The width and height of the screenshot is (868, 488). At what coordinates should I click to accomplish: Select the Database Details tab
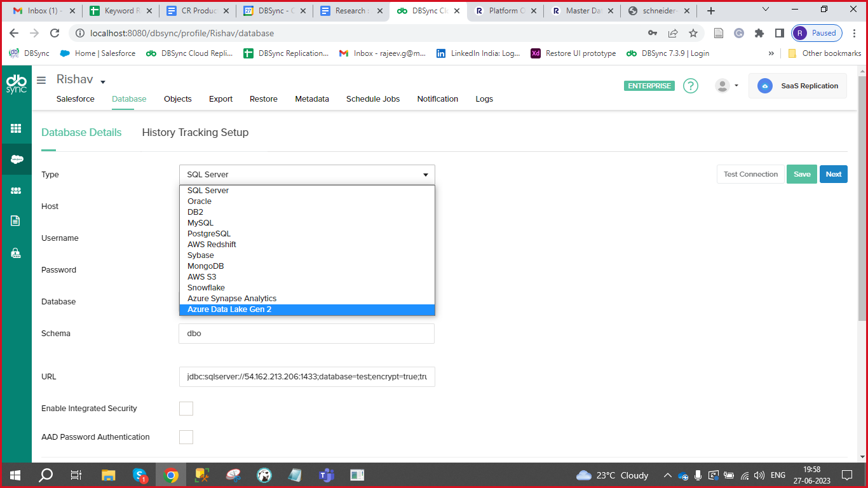coord(81,132)
